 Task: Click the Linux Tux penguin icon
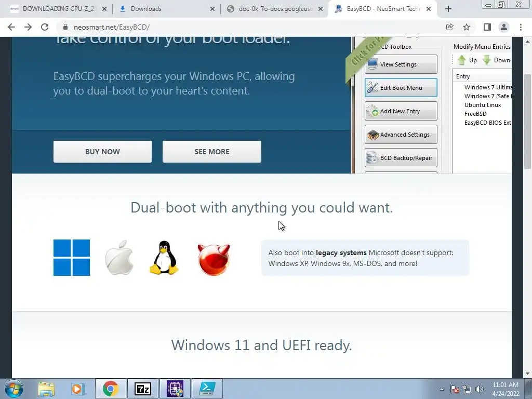[x=164, y=258]
